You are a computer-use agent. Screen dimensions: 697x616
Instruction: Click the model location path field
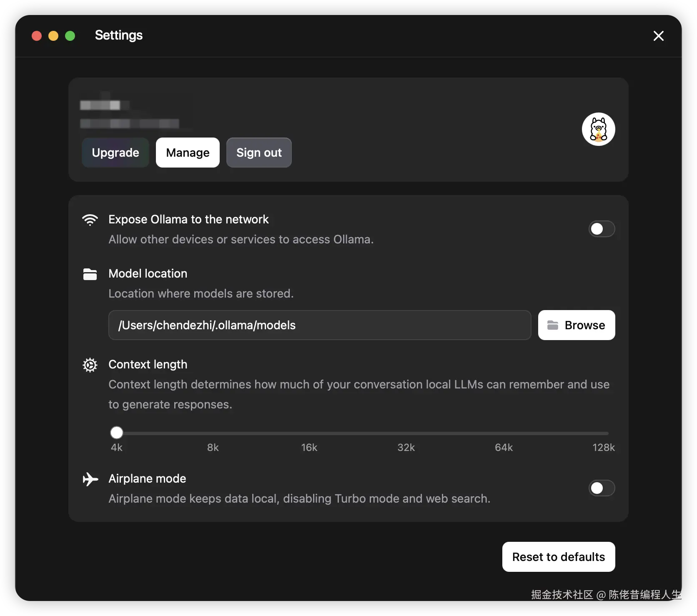click(320, 325)
